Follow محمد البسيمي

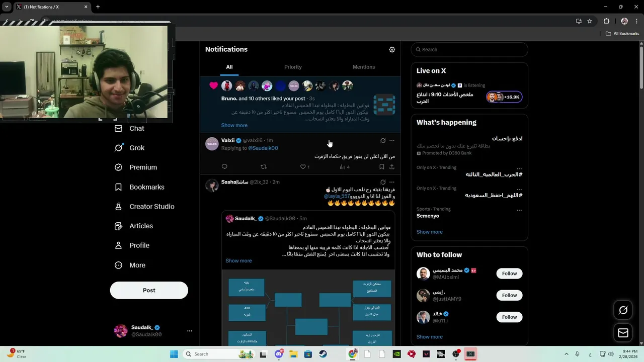509,274
